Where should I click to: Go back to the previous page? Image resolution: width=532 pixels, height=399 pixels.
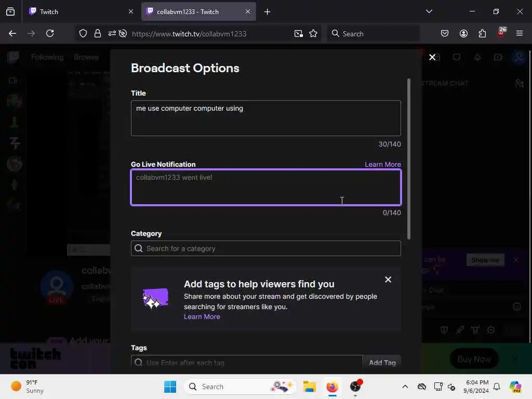click(x=12, y=33)
